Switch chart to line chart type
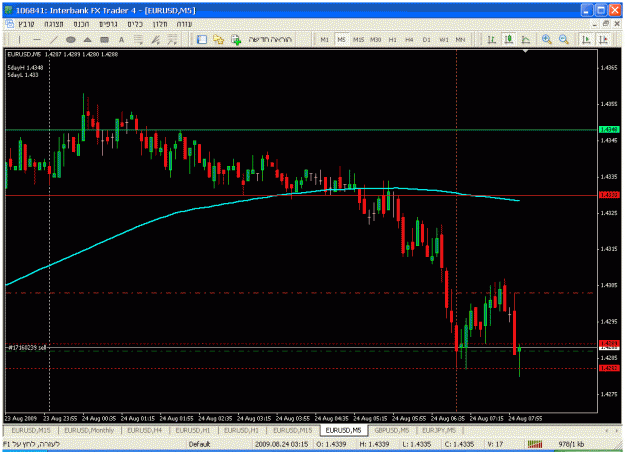This screenshot has width=625, height=452. pos(526,39)
